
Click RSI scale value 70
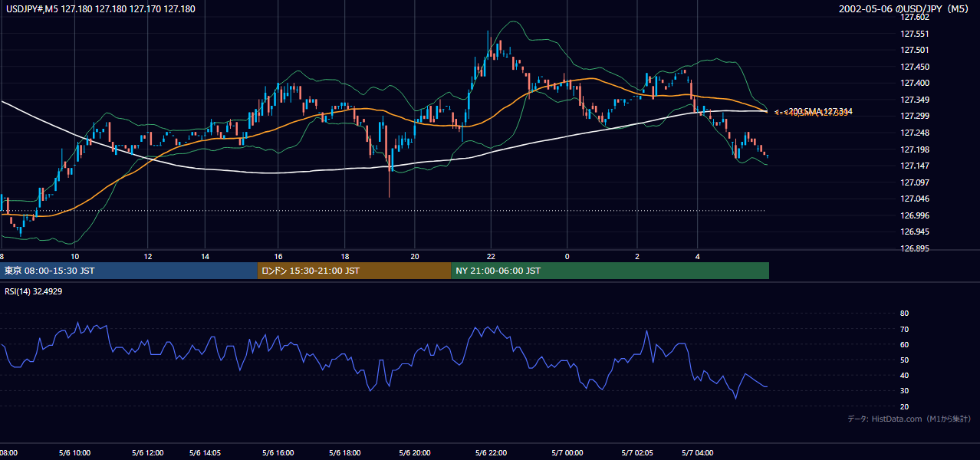904,329
